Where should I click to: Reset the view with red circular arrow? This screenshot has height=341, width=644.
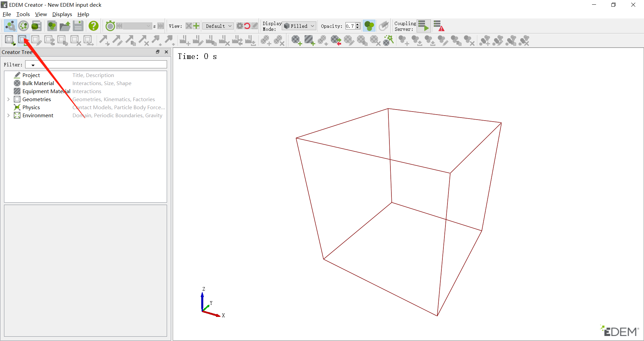click(247, 26)
